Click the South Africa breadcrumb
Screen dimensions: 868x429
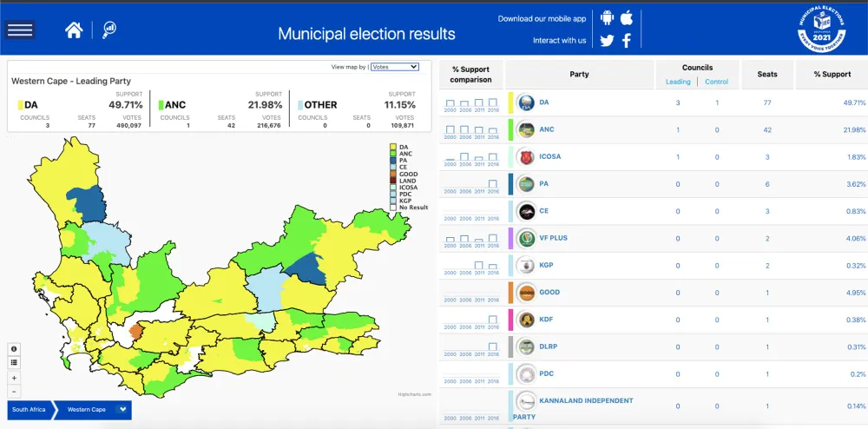coord(30,409)
